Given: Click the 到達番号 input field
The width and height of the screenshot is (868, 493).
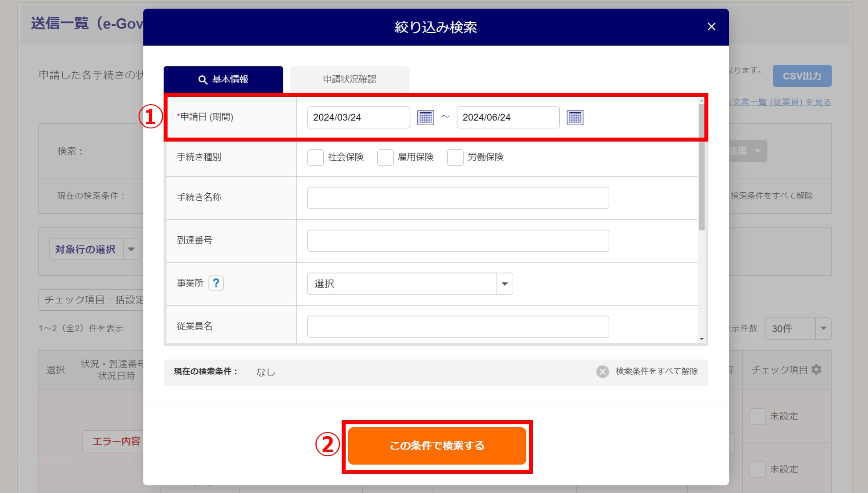Looking at the screenshot, I should 457,241.
